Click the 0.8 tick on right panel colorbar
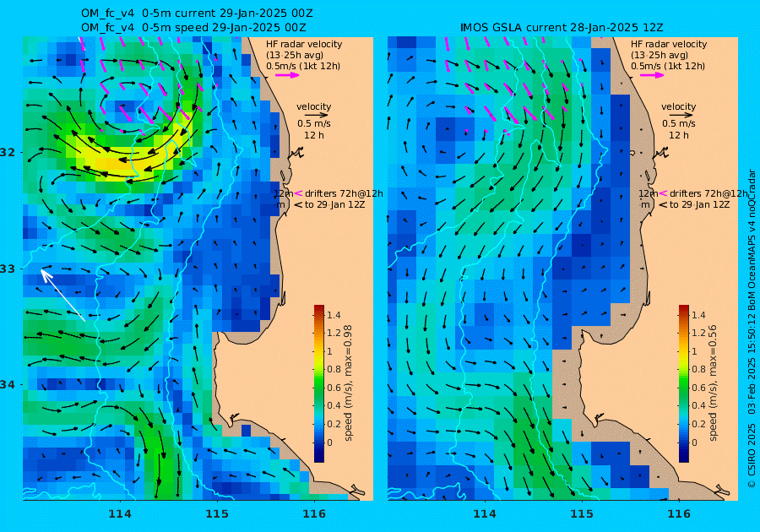The image size is (760, 532). [x=698, y=369]
